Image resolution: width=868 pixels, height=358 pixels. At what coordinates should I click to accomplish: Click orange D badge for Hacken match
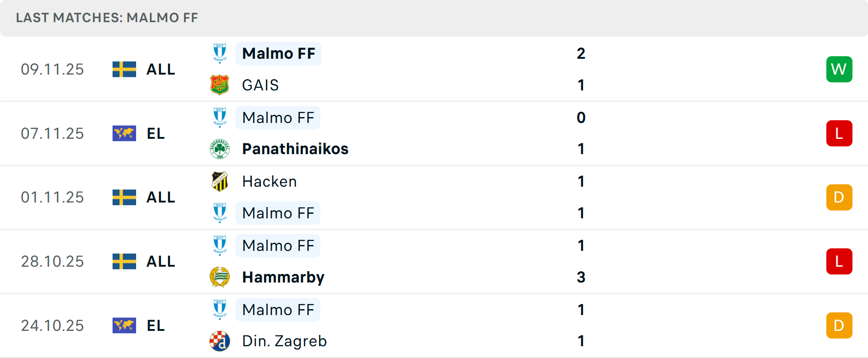click(839, 197)
